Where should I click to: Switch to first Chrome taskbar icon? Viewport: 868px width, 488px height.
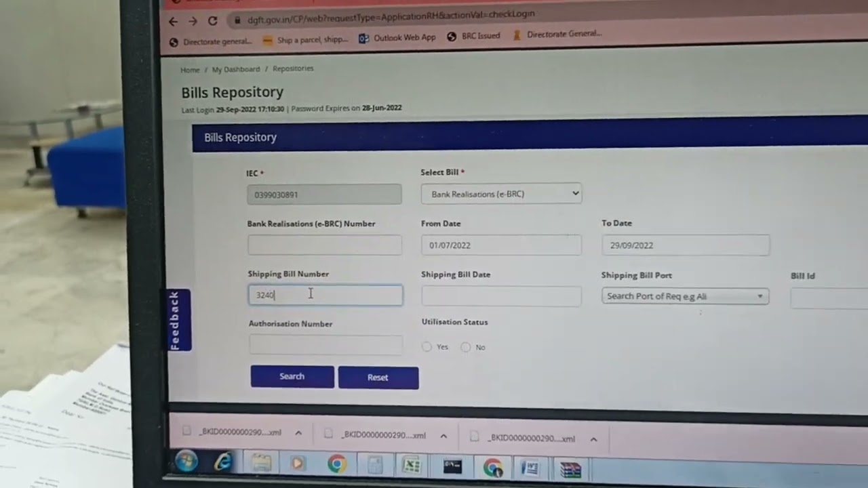tap(336, 465)
